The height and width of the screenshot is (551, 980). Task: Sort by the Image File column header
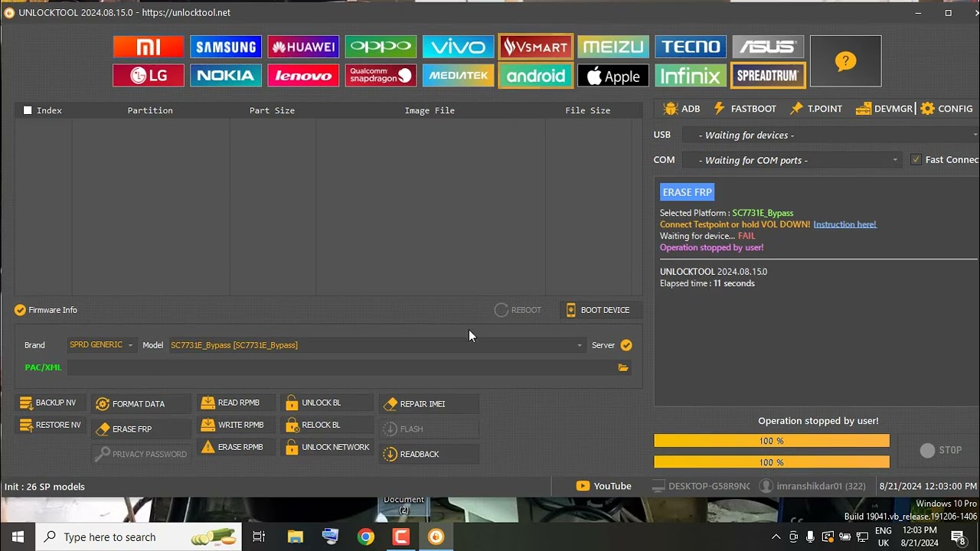(x=430, y=110)
